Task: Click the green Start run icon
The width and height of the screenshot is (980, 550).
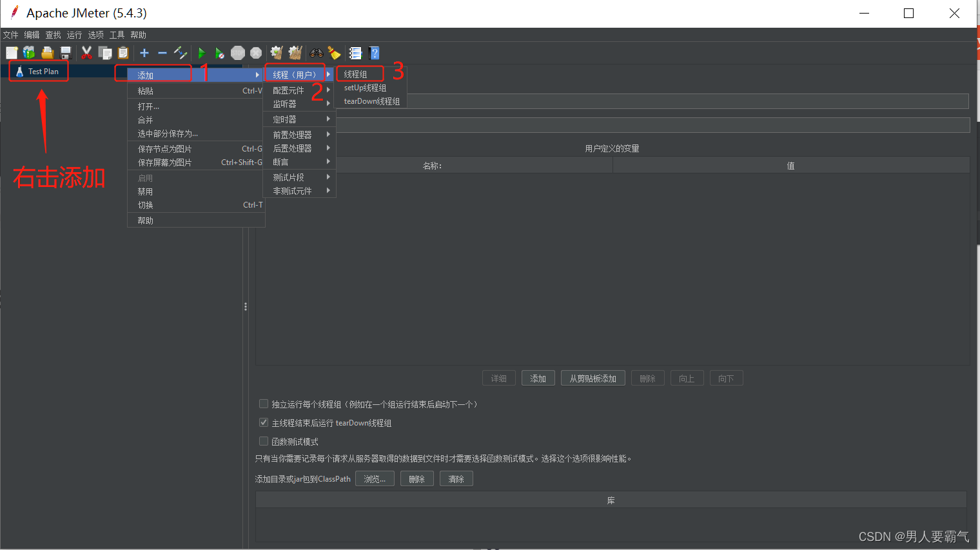Action: [201, 53]
